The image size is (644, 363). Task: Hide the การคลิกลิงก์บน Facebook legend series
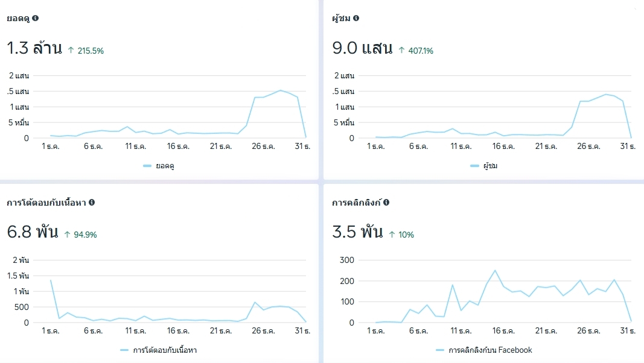pos(483,350)
